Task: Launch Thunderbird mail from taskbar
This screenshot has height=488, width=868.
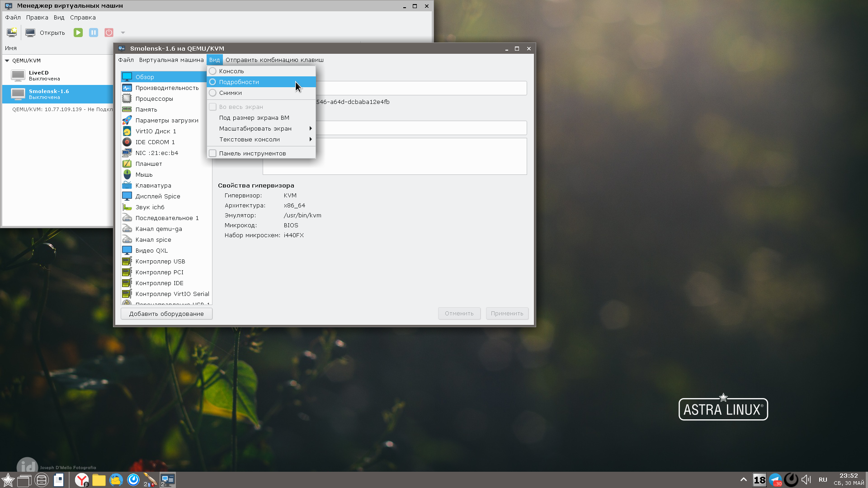Action: (x=116, y=480)
